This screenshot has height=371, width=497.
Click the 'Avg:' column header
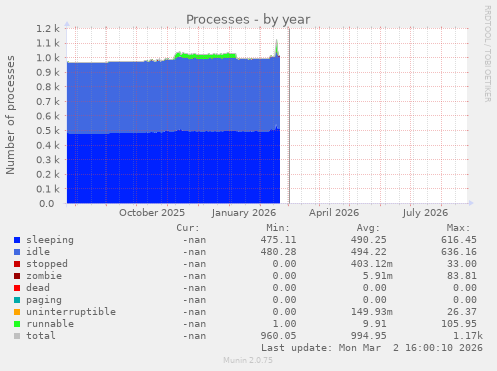click(368, 228)
